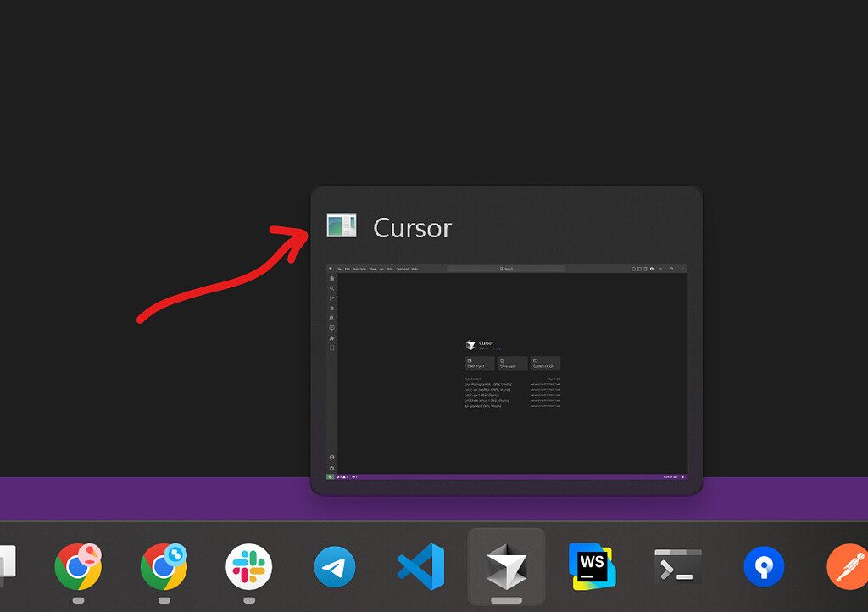This screenshot has height=612, width=868.
Task: Open the Cursor Tab menu in the status bar
Action: [x=669, y=476]
